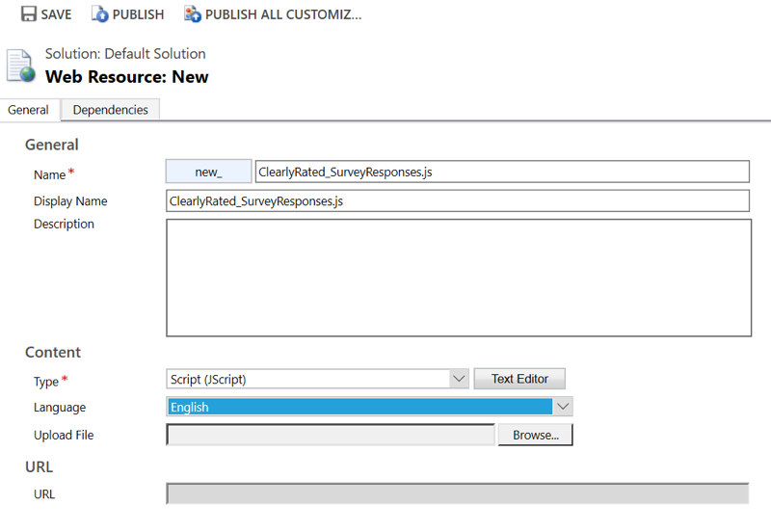Click the Content section heading
This screenshot has width=771, height=532.
click(x=53, y=352)
